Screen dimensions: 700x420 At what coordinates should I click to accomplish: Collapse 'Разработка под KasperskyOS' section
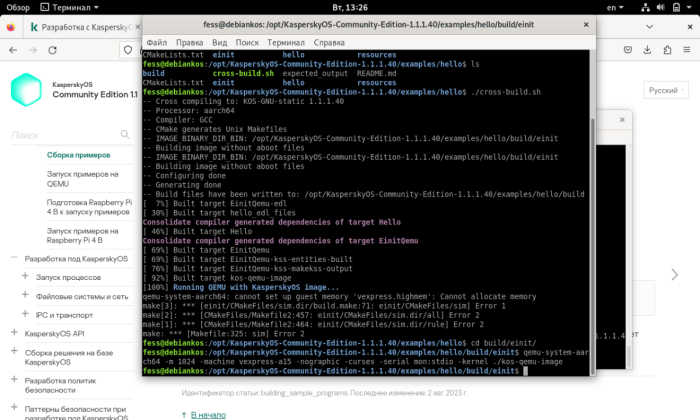14,258
